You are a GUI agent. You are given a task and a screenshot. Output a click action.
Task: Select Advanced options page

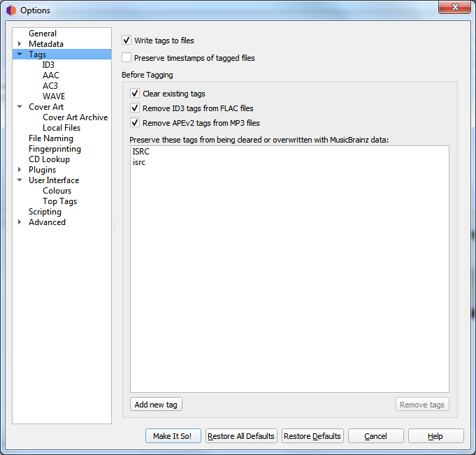tap(47, 222)
